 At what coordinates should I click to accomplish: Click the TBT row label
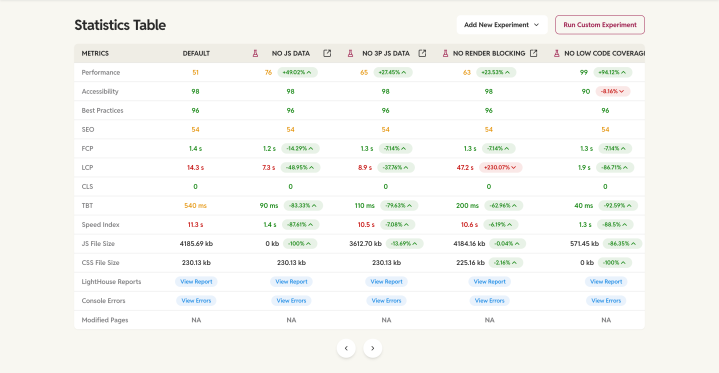click(87, 206)
